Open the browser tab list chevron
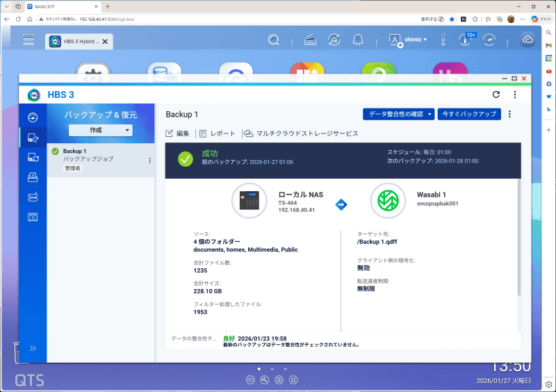556x392 pixels. point(6,6)
